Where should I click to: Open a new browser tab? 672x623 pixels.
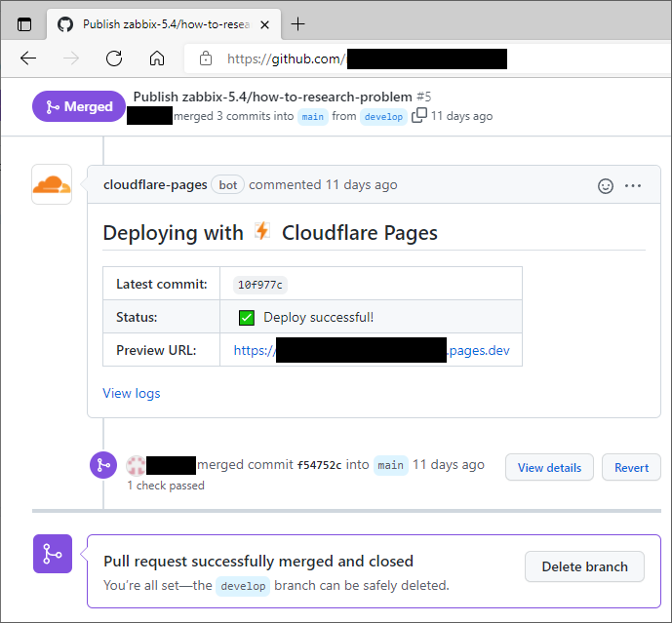(x=297, y=24)
